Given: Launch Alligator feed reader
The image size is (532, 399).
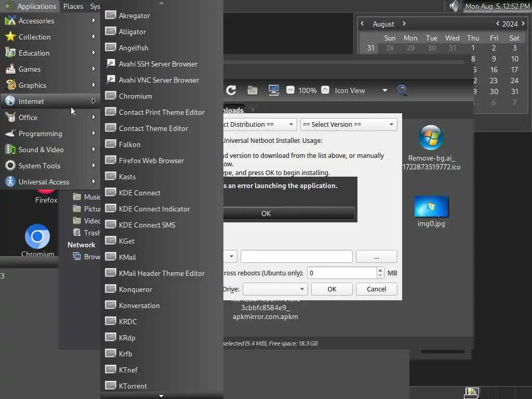Looking at the screenshot, I should (162, 32).
